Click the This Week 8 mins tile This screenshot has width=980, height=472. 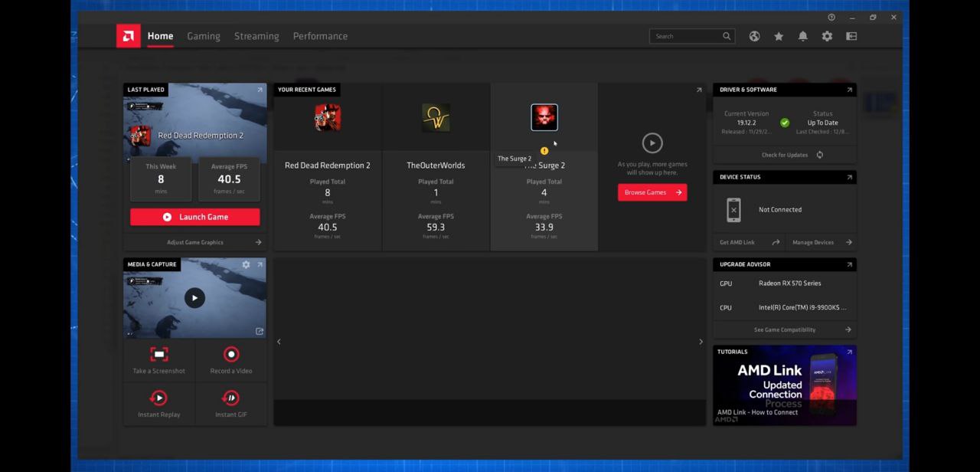coord(161,179)
